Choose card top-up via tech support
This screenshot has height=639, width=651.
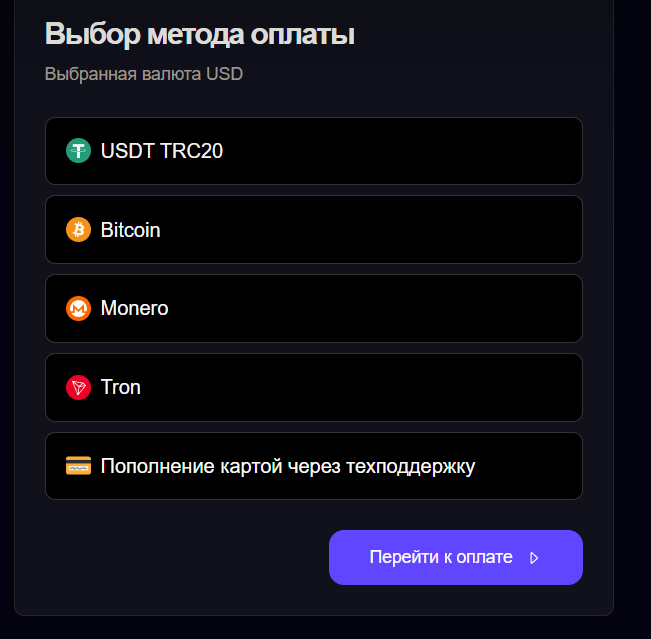point(313,466)
